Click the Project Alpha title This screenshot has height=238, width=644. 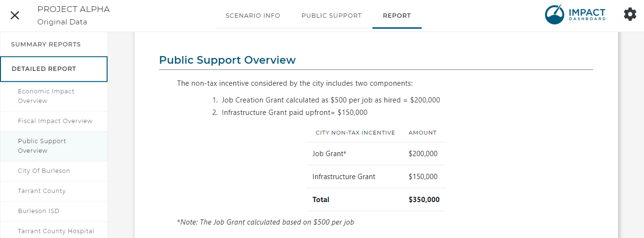click(74, 10)
